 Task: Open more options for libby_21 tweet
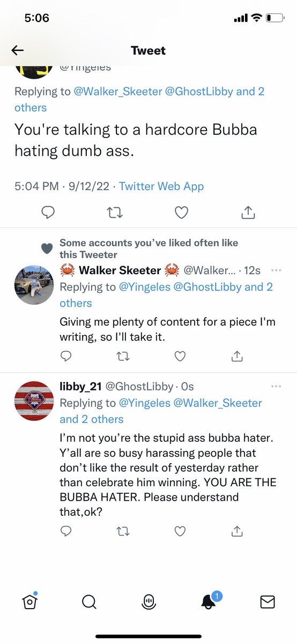tap(276, 386)
